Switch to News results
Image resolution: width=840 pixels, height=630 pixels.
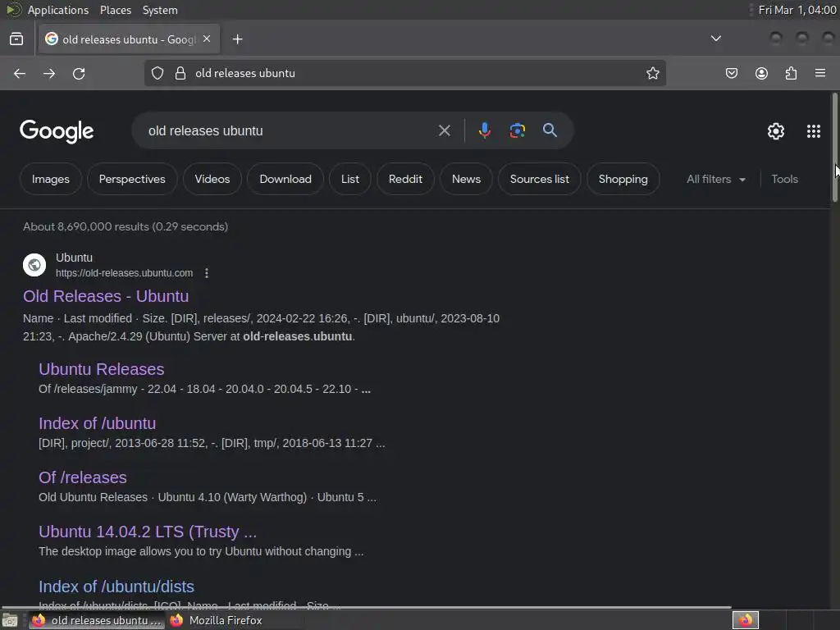tap(466, 180)
